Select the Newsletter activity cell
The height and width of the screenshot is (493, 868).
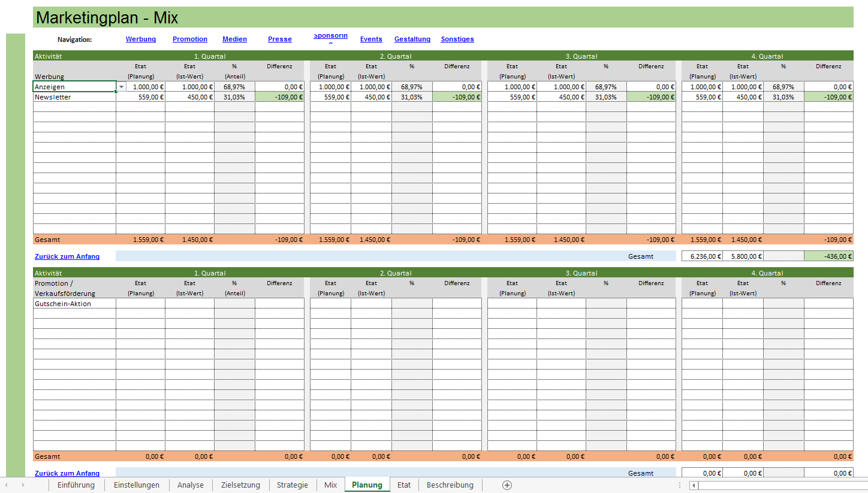click(x=74, y=97)
